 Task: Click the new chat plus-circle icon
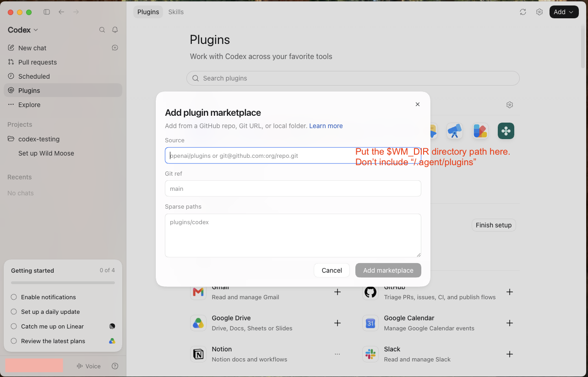115,48
